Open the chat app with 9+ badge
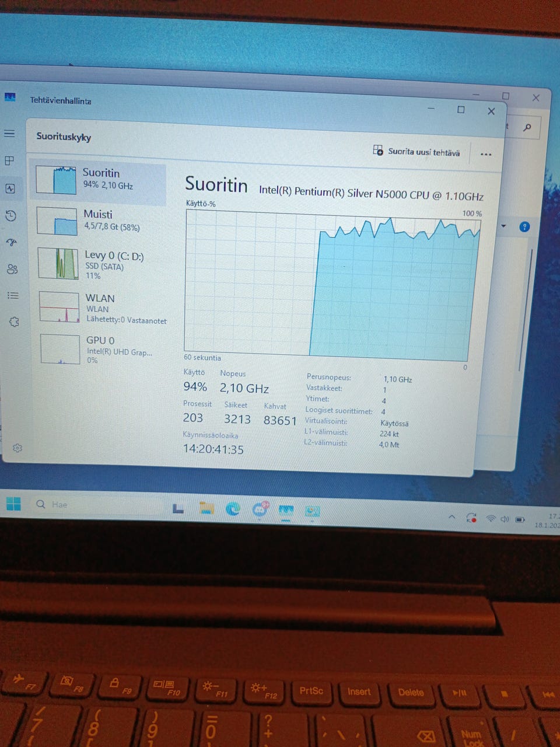560x747 pixels. (260, 509)
